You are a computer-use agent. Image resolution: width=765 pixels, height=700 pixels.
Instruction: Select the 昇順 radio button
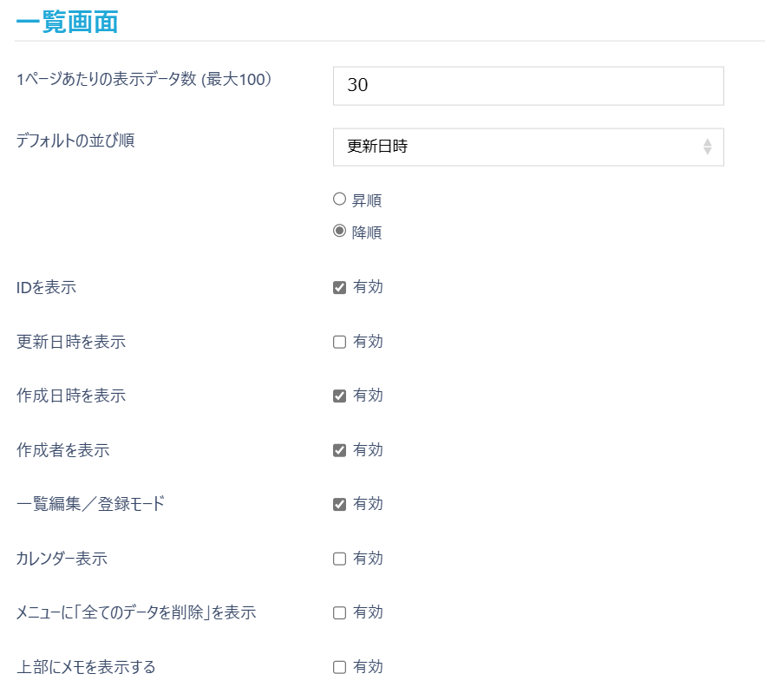tap(340, 200)
